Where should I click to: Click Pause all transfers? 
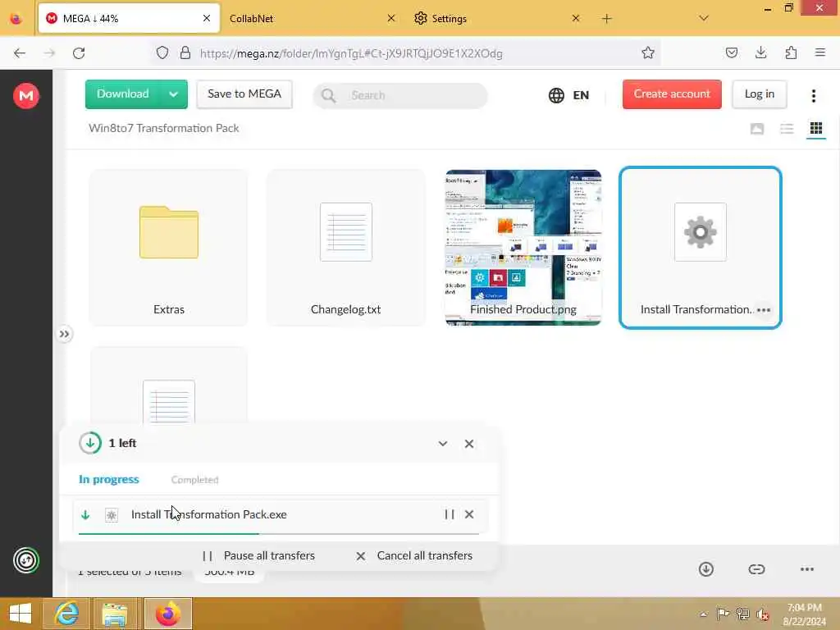[x=258, y=556]
